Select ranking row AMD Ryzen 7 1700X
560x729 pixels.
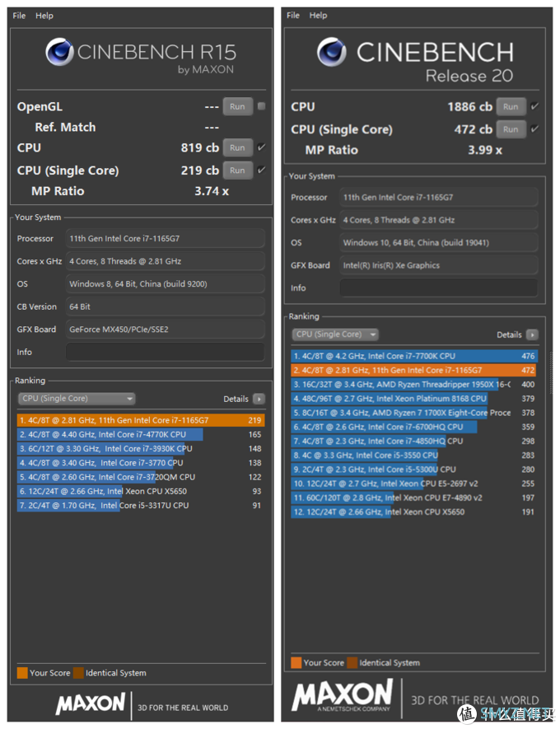[x=414, y=413]
